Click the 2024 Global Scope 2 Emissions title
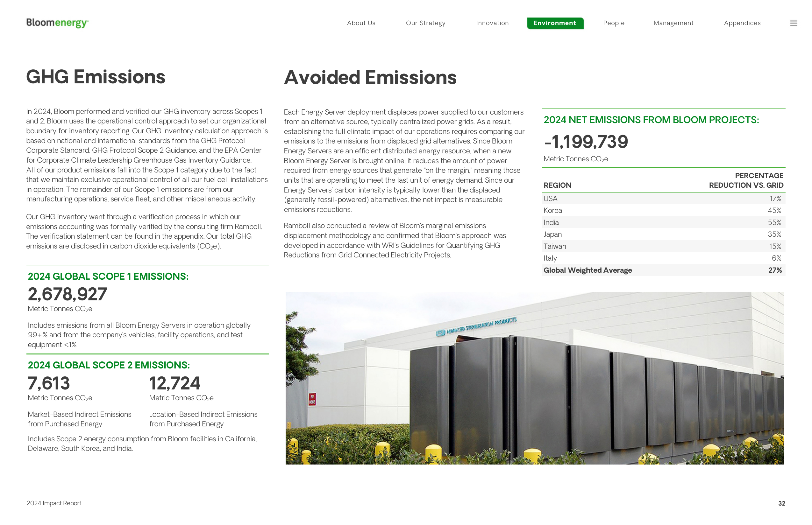This screenshot has height=525, width=812. pyautogui.click(x=109, y=365)
